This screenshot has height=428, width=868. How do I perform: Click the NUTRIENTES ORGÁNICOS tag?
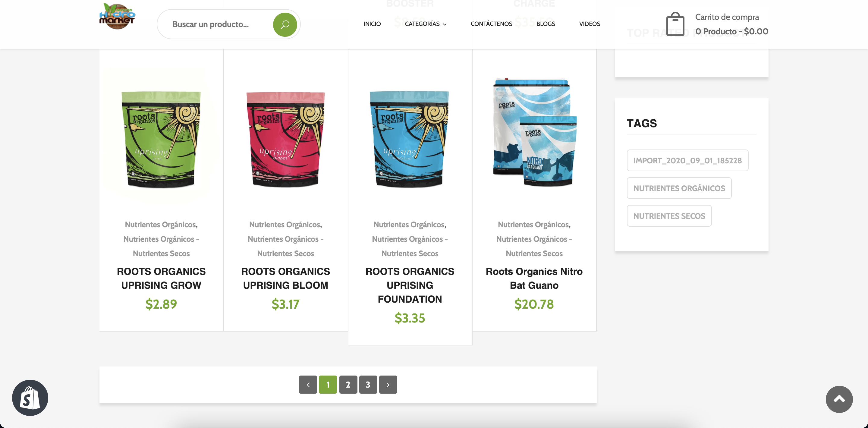[x=679, y=188]
